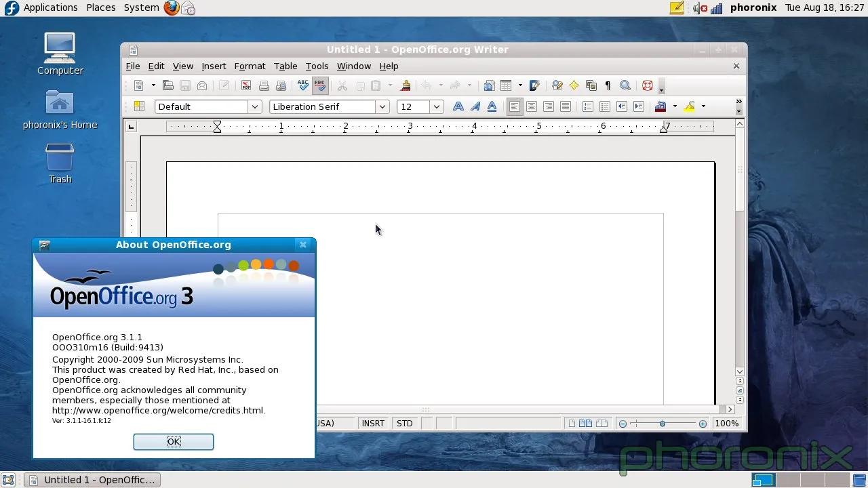Run Spelling and Grammar check
The width and height of the screenshot is (868, 488).
(303, 85)
